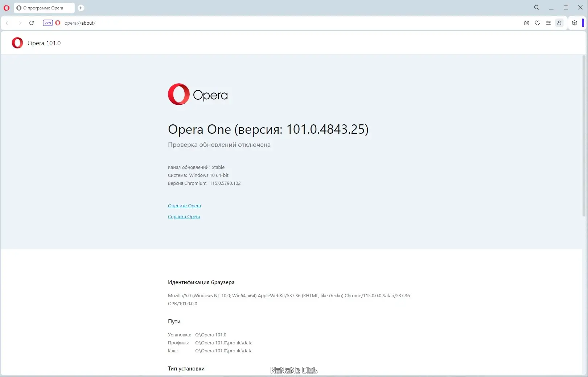
Task: Open the Opera main menu icon
Action: click(x=7, y=8)
